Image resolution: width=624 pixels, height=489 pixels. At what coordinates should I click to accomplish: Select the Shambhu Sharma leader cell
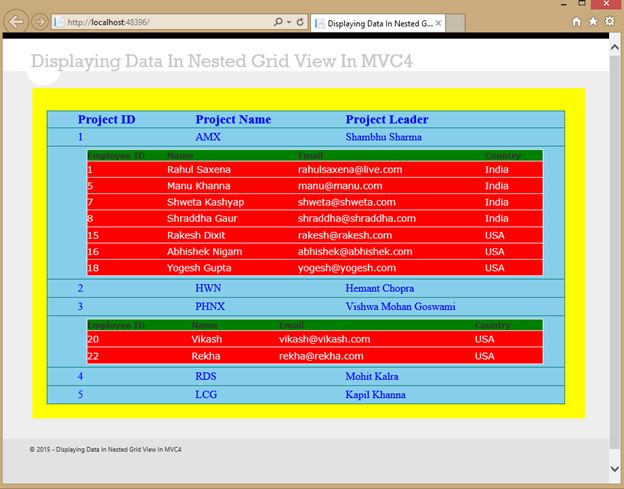[x=383, y=137]
